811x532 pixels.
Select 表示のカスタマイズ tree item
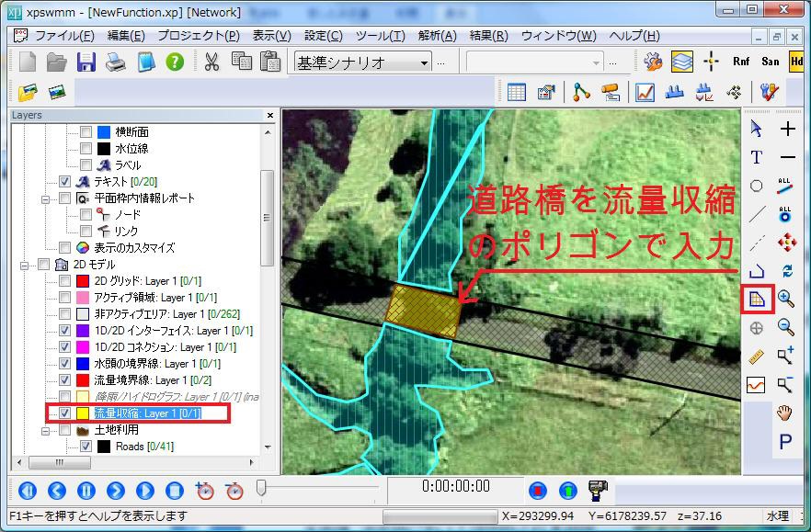tap(134, 248)
